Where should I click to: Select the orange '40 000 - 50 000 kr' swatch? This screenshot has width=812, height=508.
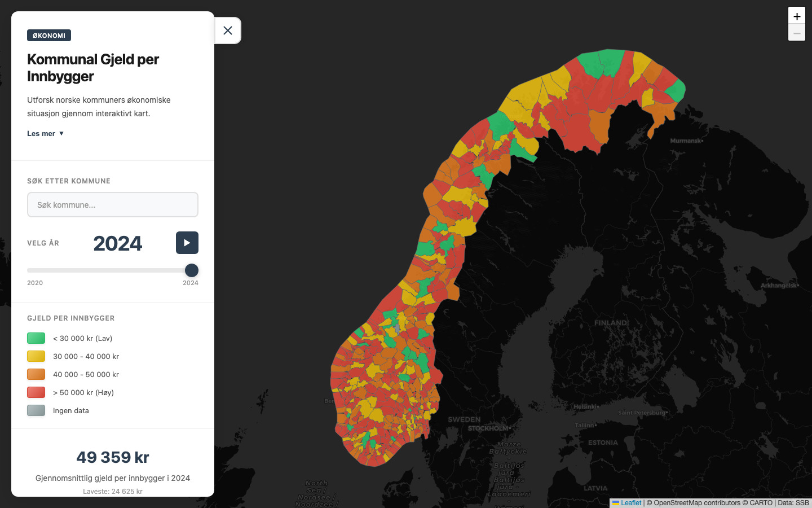(x=35, y=374)
